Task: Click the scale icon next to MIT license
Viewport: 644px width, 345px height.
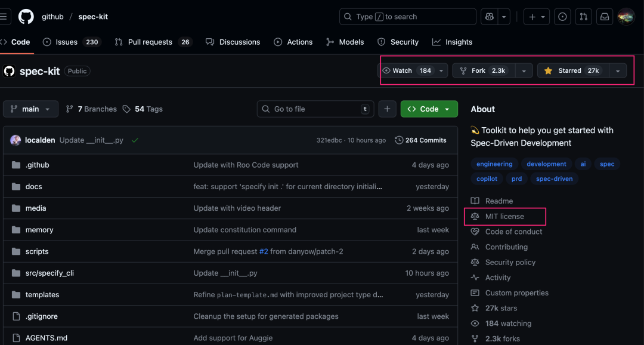Action: click(475, 216)
